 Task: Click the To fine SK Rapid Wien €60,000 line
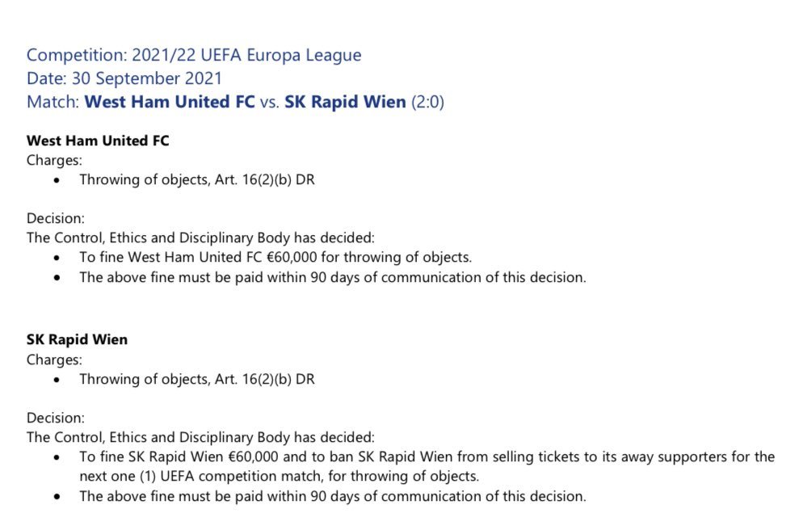click(x=427, y=457)
